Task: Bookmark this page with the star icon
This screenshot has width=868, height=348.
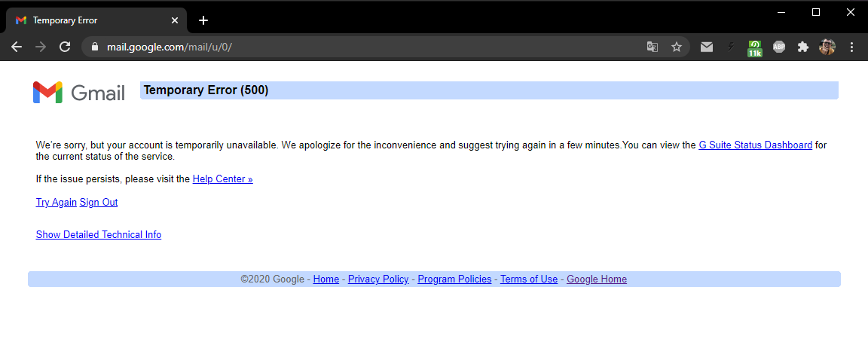Action: point(677,47)
